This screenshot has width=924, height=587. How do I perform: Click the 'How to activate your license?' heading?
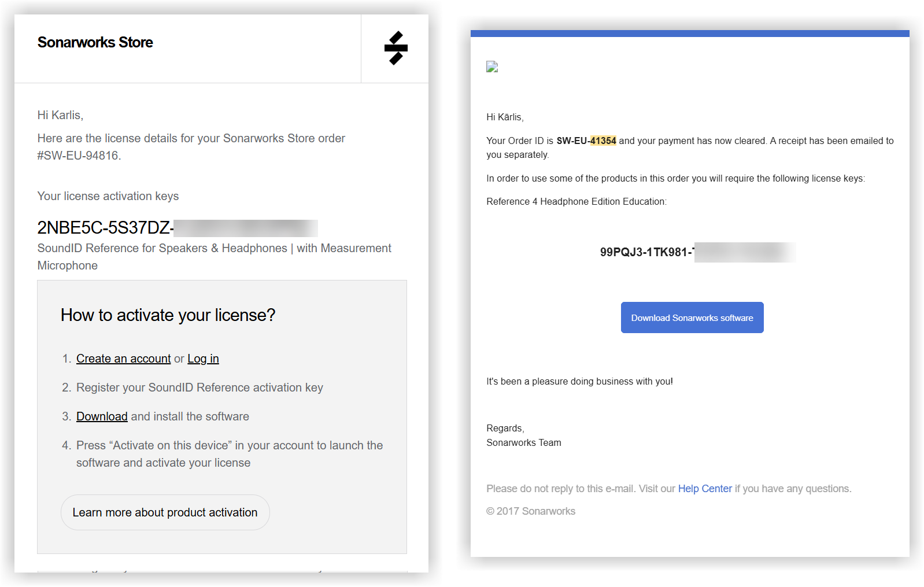coord(168,315)
